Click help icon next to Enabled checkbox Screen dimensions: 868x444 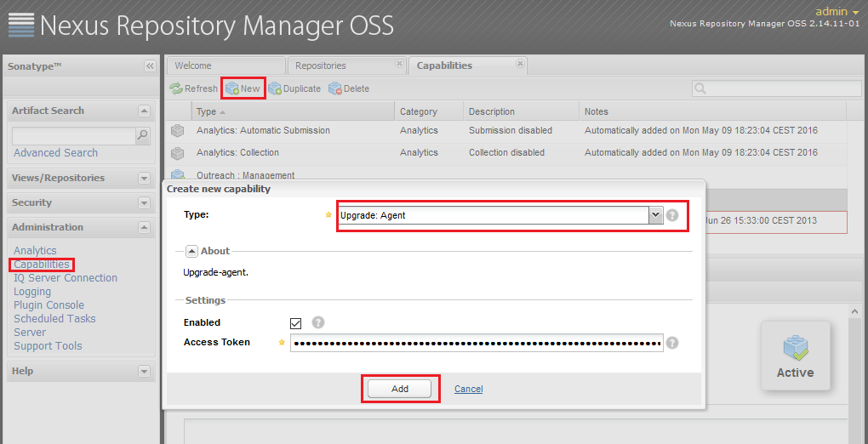pyautogui.click(x=318, y=322)
